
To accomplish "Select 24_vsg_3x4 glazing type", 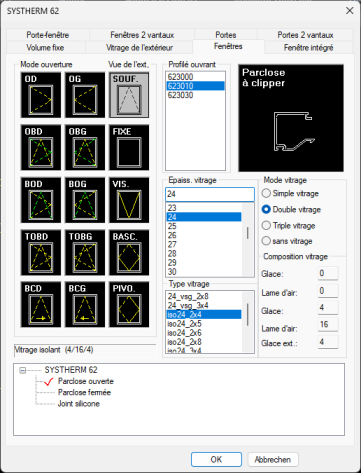I will 204,305.
